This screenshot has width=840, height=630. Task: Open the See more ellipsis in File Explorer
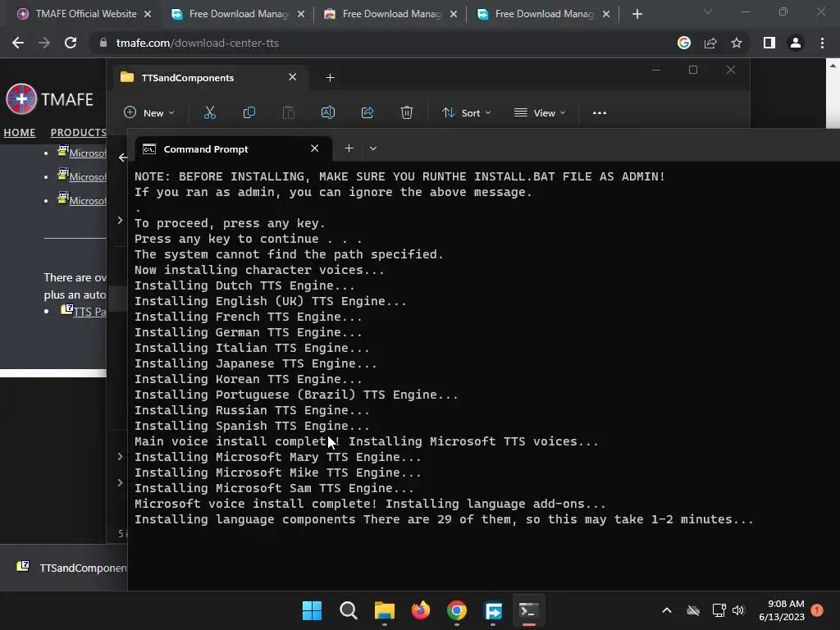click(600, 113)
